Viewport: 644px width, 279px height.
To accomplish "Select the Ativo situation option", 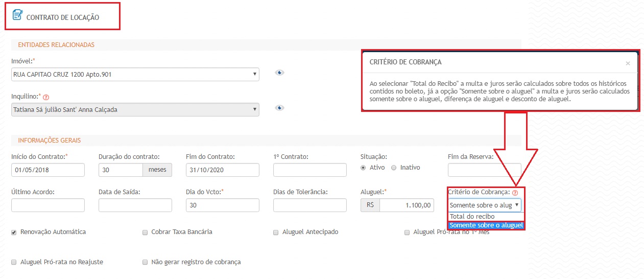I will point(363,168).
